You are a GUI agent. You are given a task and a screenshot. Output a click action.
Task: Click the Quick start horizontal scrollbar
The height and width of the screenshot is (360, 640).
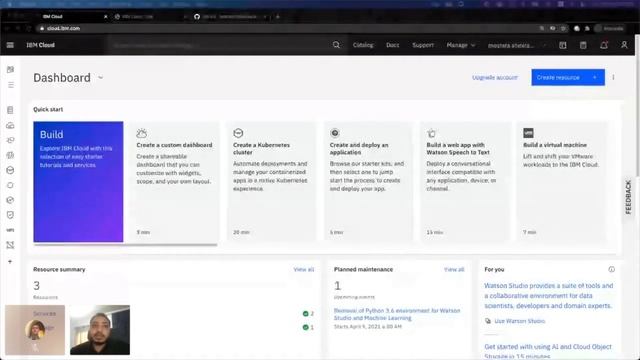coord(125,245)
